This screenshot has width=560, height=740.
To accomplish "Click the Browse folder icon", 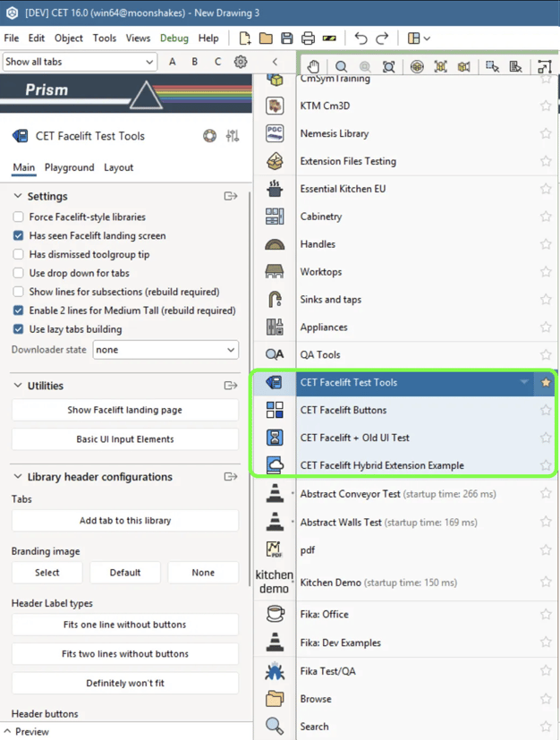I will point(275,699).
